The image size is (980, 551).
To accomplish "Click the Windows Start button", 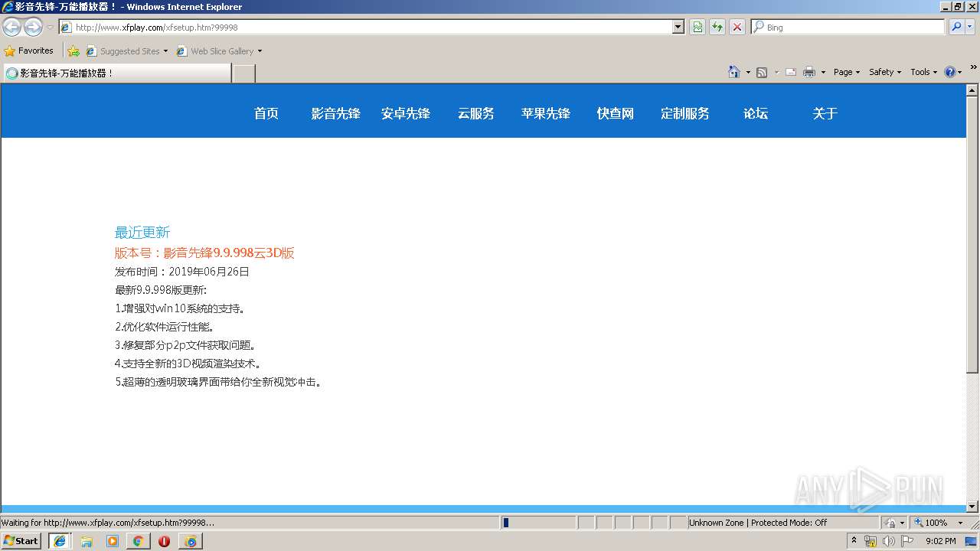I will tap(21, 541).
